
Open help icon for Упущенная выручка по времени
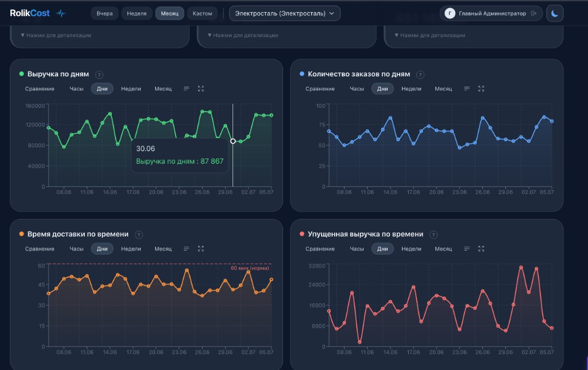point(434,235)
